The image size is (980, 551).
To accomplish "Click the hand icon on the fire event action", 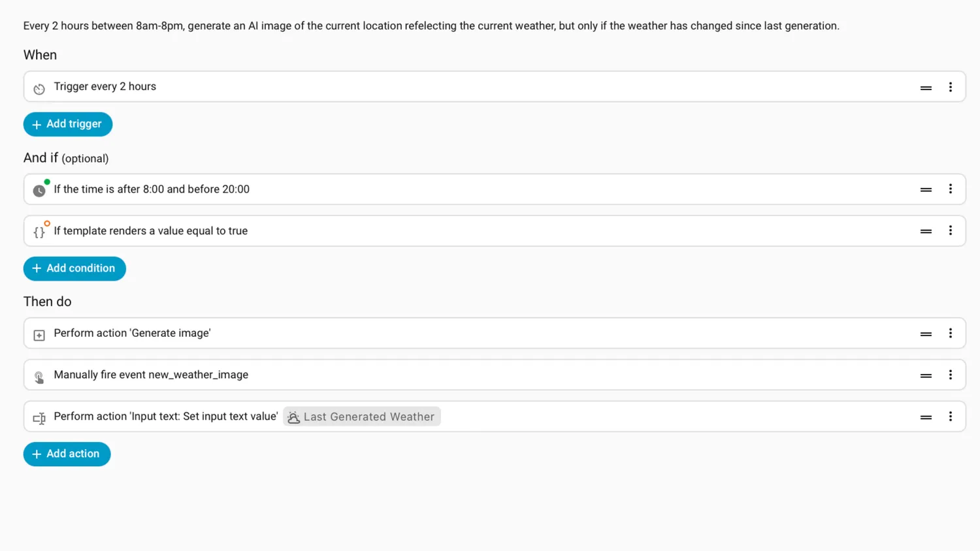I will [39, 377].
